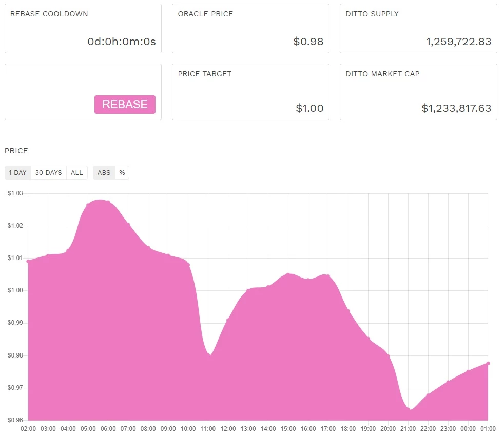Toggle percent display mode
Screen dimensions: 504x436
122,172
